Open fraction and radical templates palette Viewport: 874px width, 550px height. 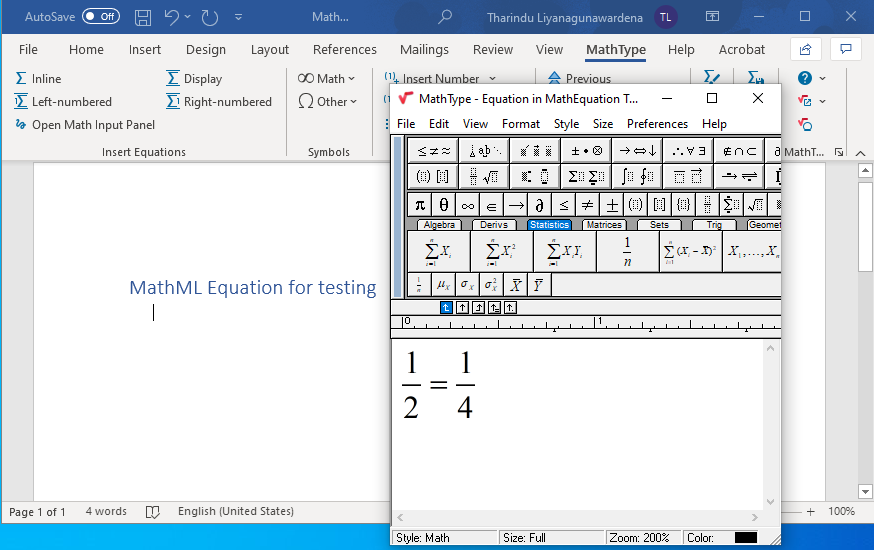coord(484,177)
